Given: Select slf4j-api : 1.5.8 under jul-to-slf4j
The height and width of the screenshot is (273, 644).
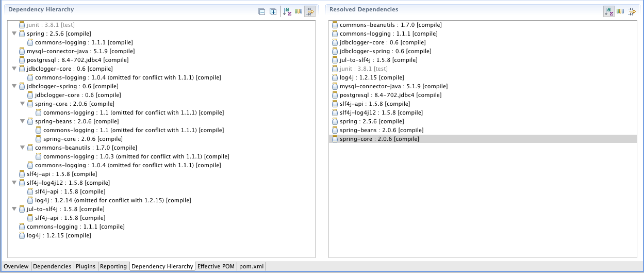Looking at the screenshot, I should pos(70,218).
